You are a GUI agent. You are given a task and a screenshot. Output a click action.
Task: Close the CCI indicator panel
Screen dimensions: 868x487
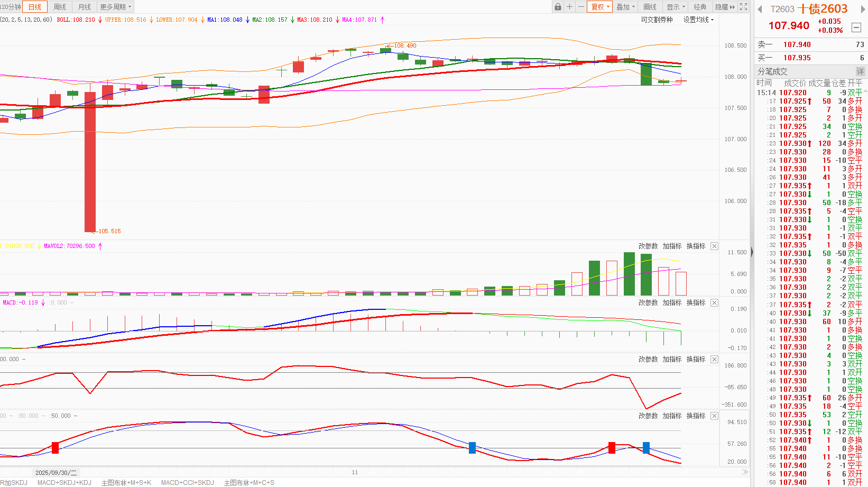tap(714, 359)
